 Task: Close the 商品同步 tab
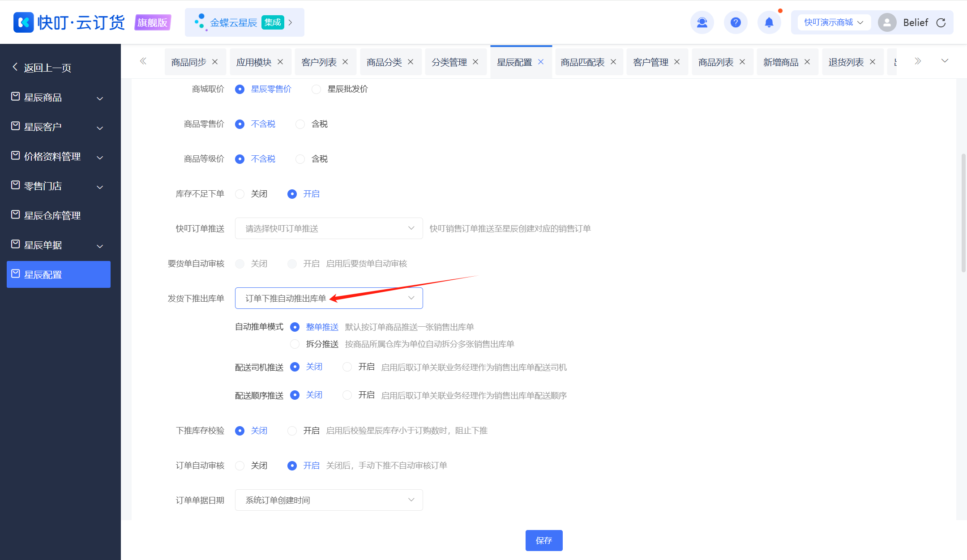pyautogui.click(x=215, y=62)
